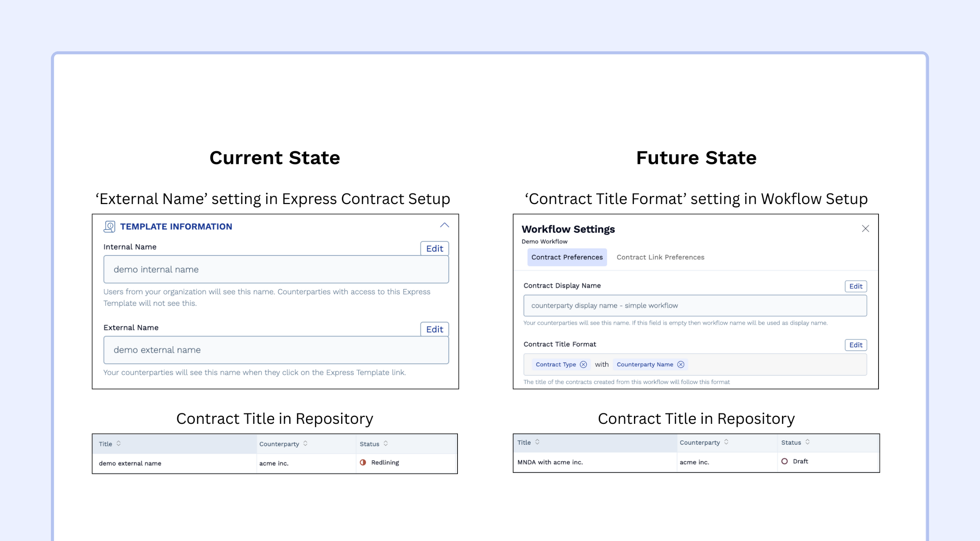Switch to Contract Preferences tab

pyautogui.click(x=567, y=257)
